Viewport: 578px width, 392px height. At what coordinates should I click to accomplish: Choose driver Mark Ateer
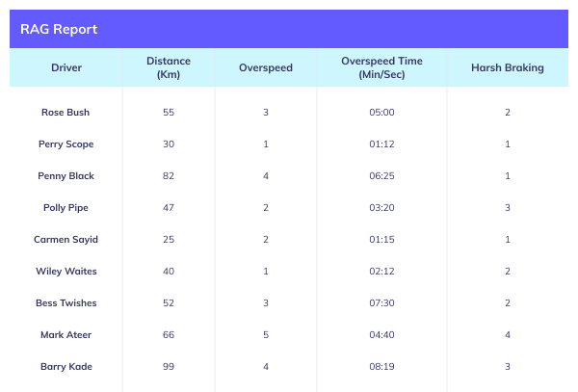click(x=66, y=335)
